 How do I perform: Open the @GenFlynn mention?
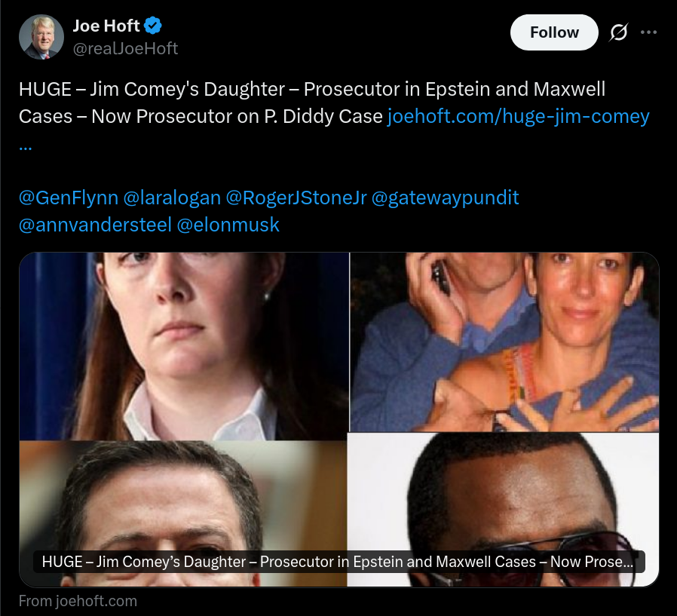point(69,198)
